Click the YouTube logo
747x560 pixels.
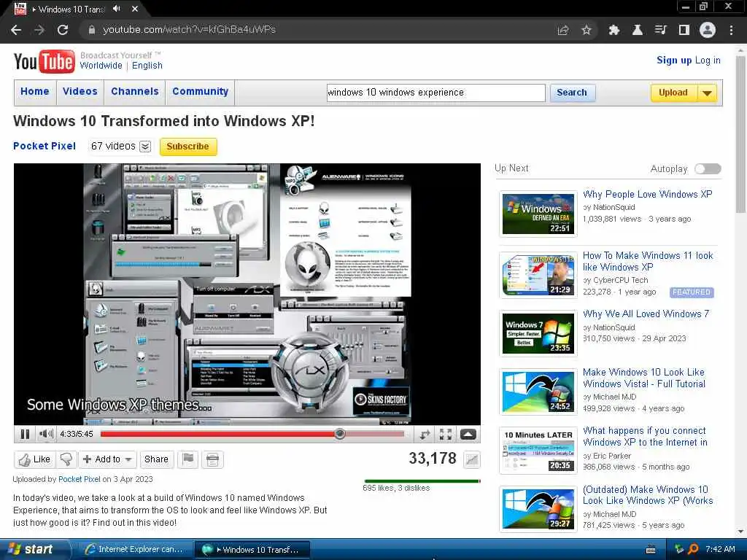[44, 61]
